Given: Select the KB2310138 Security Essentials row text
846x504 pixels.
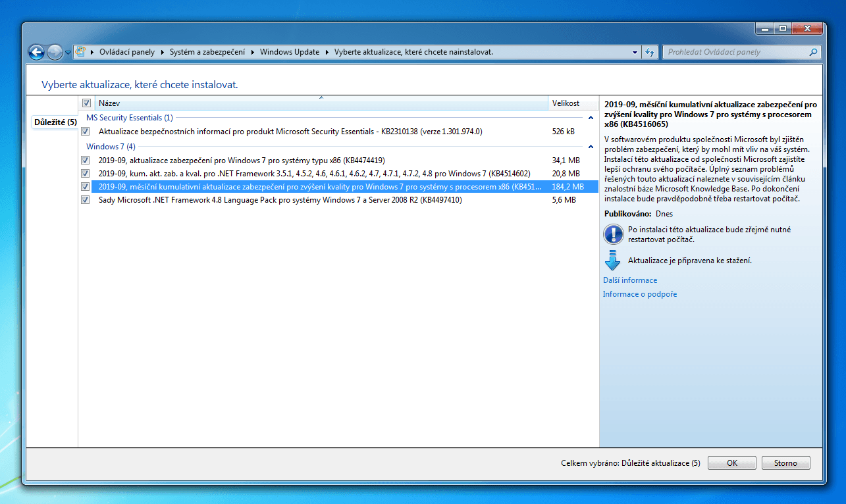Looking at the screenshot, I should click(x=290, y=132).
